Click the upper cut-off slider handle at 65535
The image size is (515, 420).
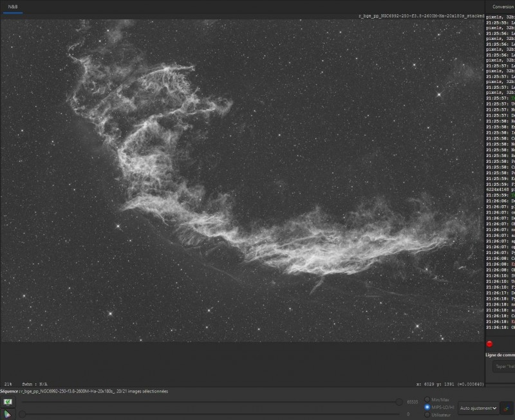coord(398,401)
